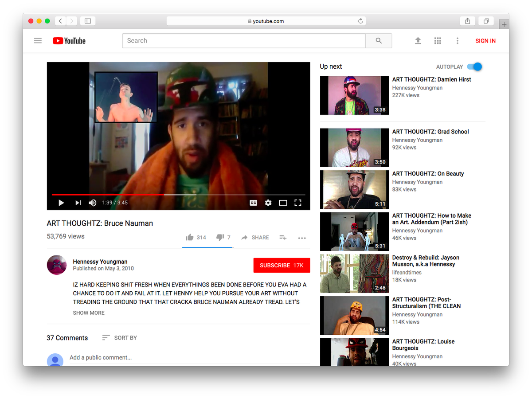
Task: Click the Up next heading
Action: tap(331, 66)
